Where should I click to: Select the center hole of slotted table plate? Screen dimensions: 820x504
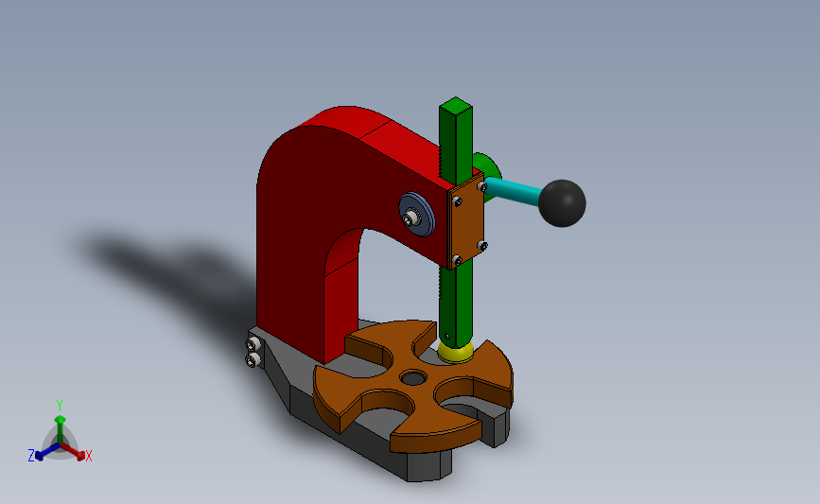coord(413,377)
